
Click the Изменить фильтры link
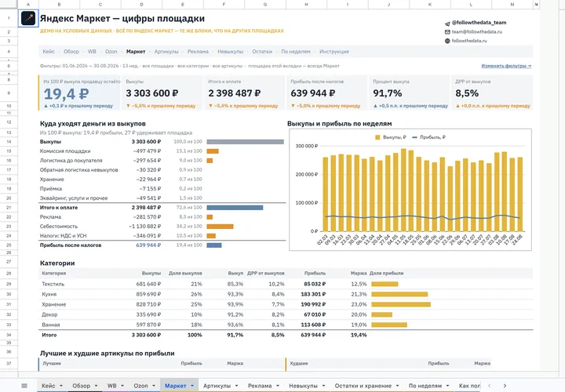[x=506, y=66]
